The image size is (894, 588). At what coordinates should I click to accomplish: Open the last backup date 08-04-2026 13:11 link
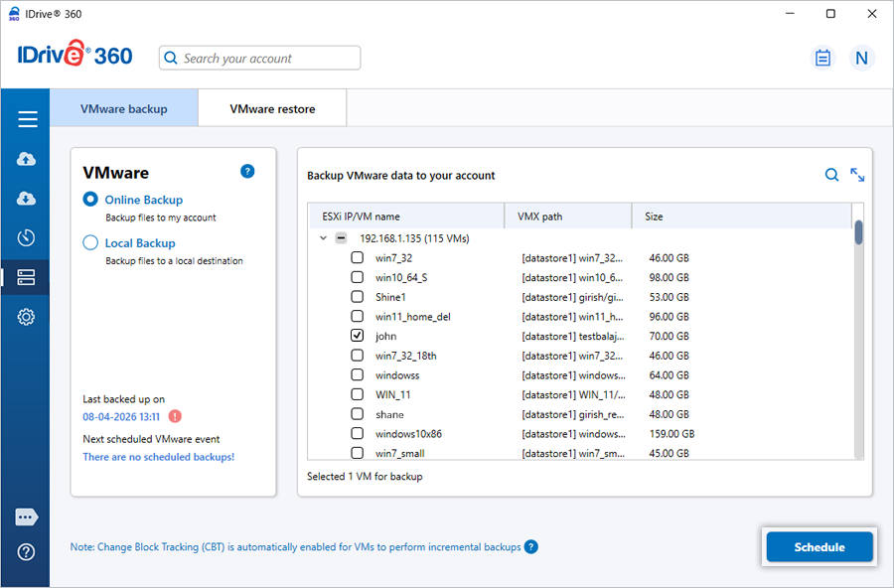click(x=121, y=417)
